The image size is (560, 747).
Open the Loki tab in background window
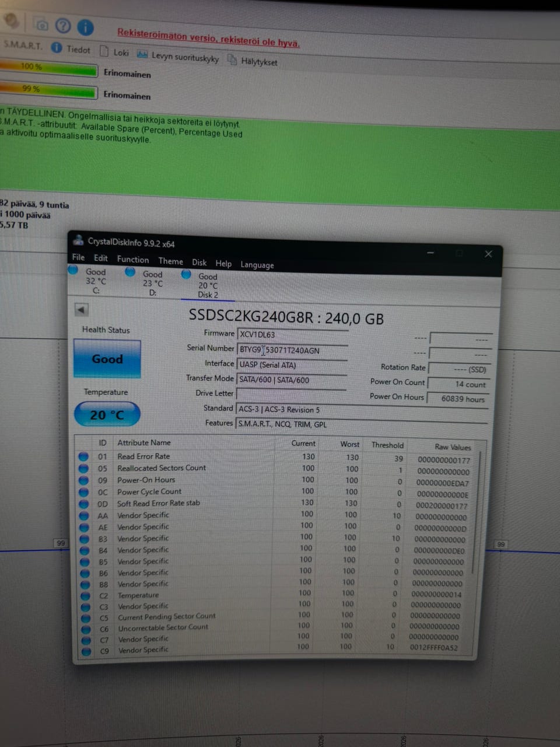point(114,51)
